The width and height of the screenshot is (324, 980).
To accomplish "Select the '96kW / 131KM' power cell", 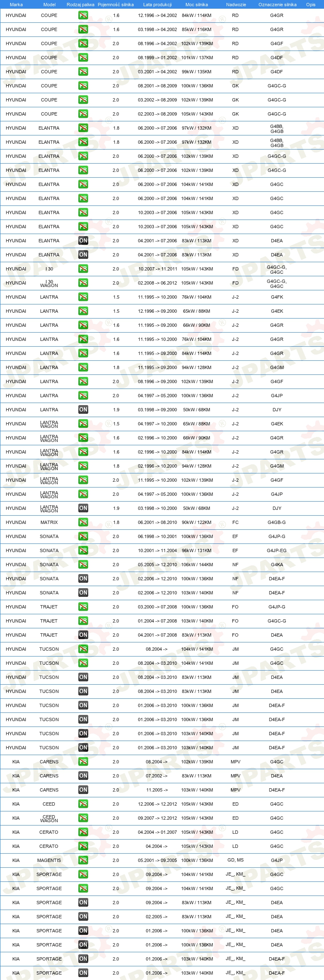I will click(196, 550).
